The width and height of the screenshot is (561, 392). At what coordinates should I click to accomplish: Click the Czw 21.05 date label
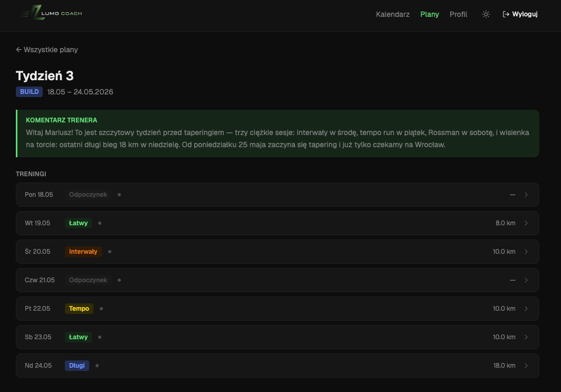tap(40, 280)
